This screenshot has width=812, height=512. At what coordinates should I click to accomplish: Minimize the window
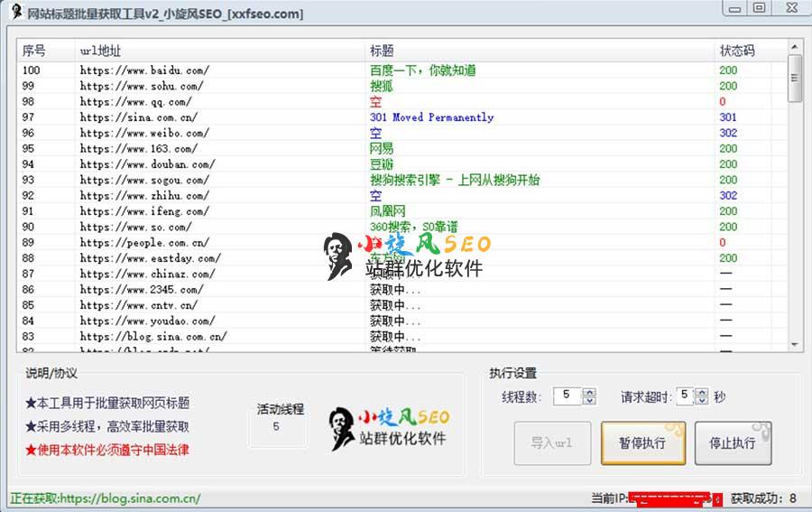click(x=734, y=8)
